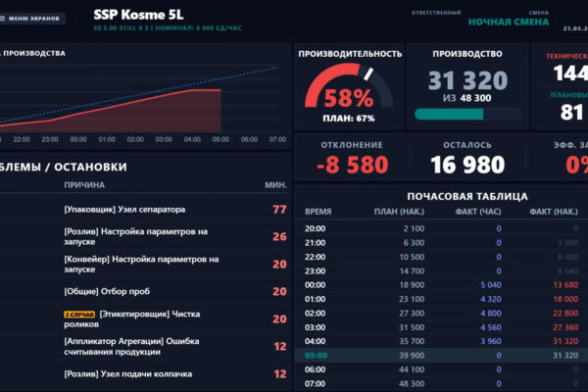This screenshot has width=588, height=392.
Task: Click the cumulative fact 27 360
Action: tap(565, 327)
